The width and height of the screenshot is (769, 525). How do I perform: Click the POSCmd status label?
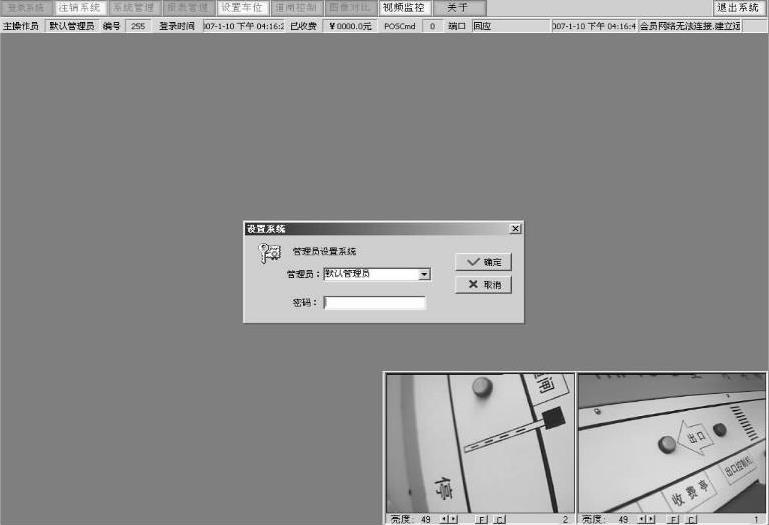point(399,26)
